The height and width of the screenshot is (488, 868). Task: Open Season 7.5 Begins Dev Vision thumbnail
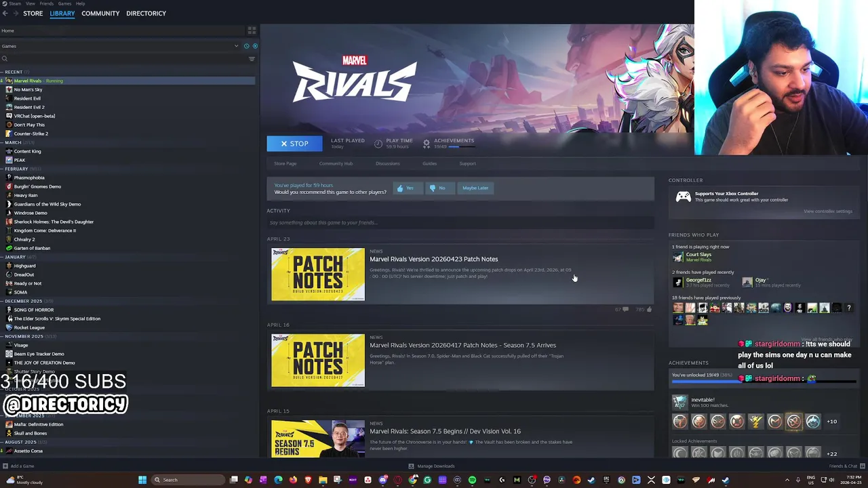click(318, 439)
